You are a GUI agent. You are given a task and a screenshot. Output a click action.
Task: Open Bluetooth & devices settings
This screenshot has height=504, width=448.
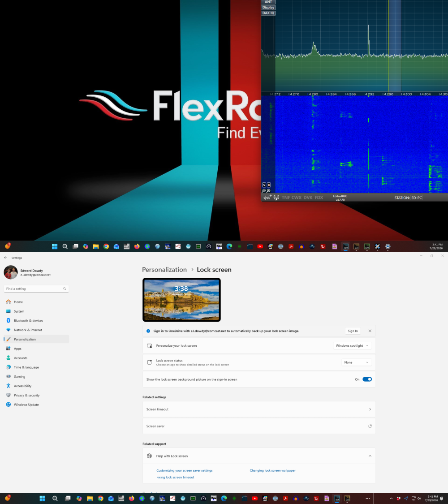click(x=36, y=320)
